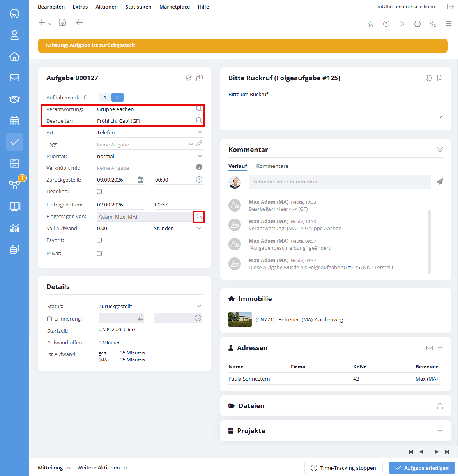This screenshot has width=458, height=476.
Task: Open linked task #125
Action: pyautogui.click(x=354, y=267)
